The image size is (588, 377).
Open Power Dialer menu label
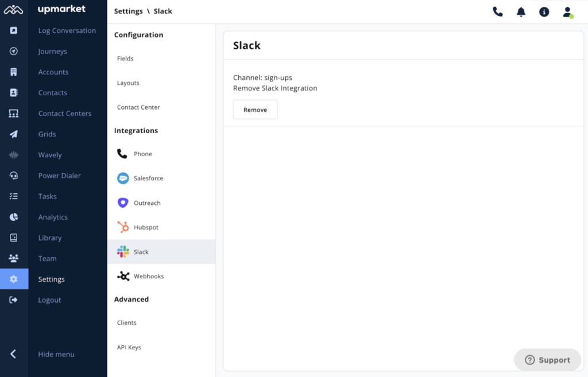(59, 176)
